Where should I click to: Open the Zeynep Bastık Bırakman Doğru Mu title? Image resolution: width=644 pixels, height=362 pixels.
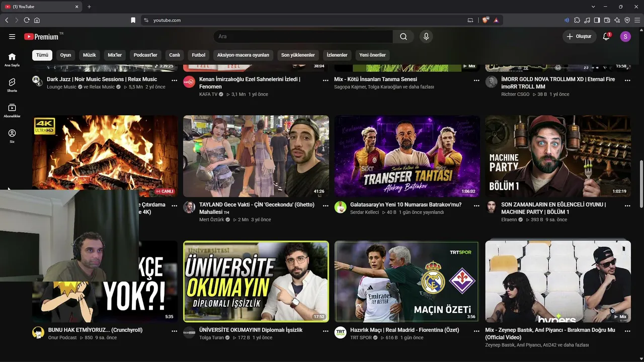pos(550,334)
